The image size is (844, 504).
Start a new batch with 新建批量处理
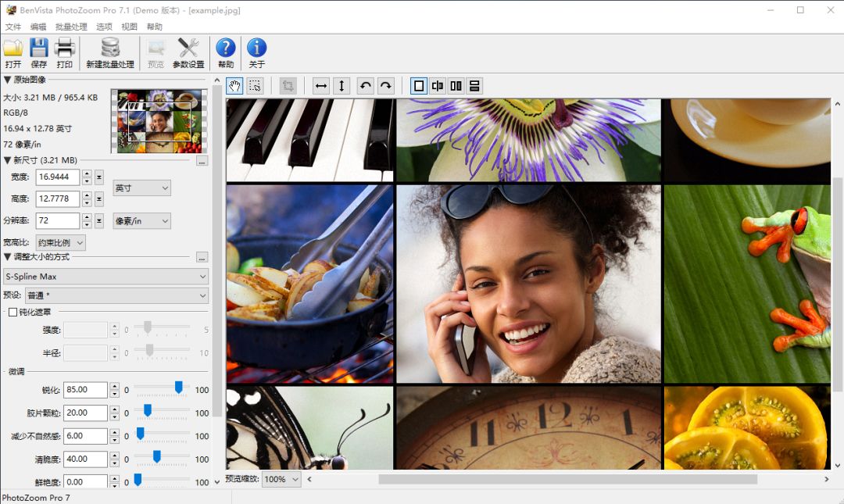(110, 53)
